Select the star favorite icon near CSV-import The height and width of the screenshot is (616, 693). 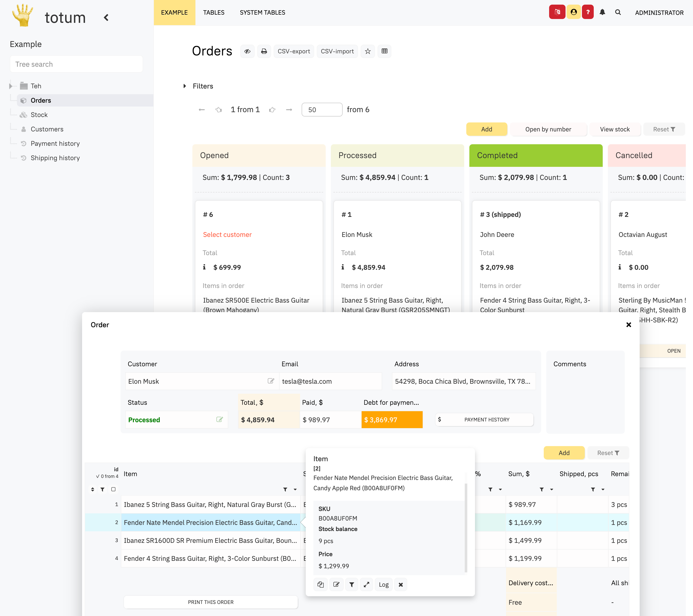[368, 51]
